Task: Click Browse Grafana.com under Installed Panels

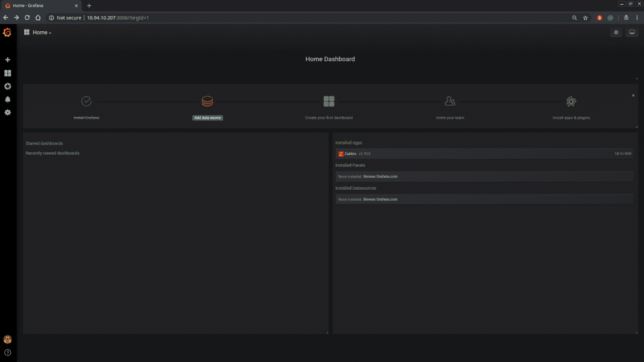Action: coord(380,176)
